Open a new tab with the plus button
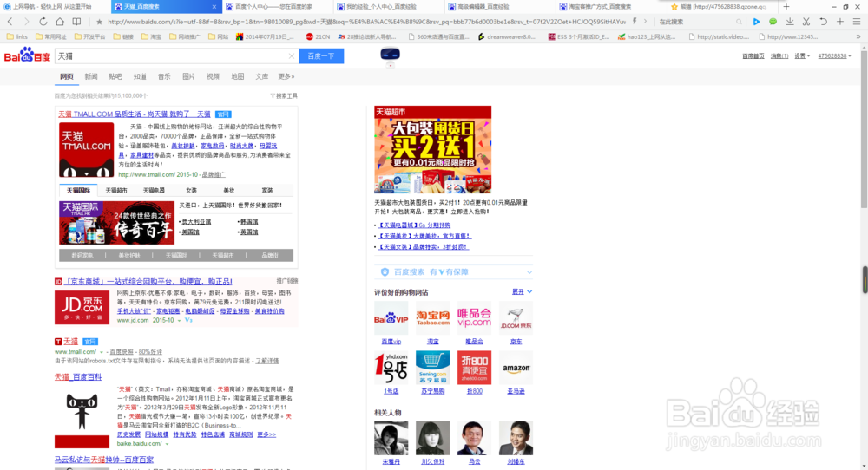Image resolution: width=868 pixels, height=470 pixels. tap(786, 7)
